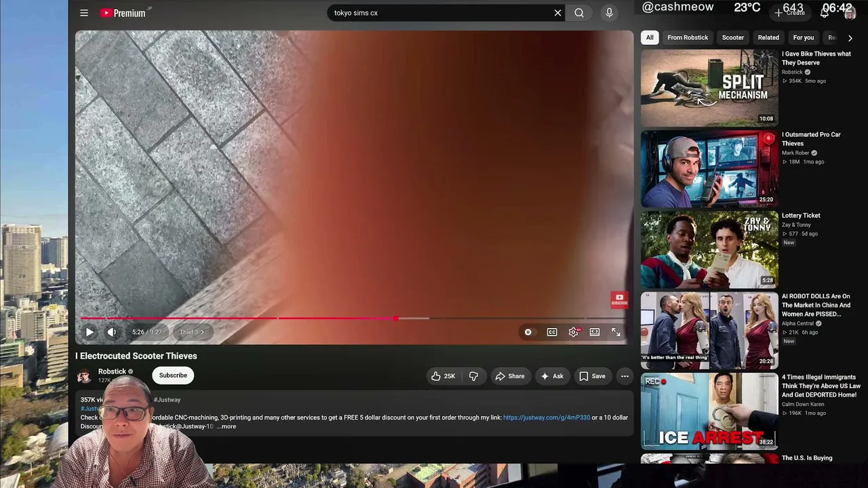This screenshot has height=488, width=868.
Task: Open 'I Outsmarted Pro Car Thieves' title
Action: (x=811, y=139)
